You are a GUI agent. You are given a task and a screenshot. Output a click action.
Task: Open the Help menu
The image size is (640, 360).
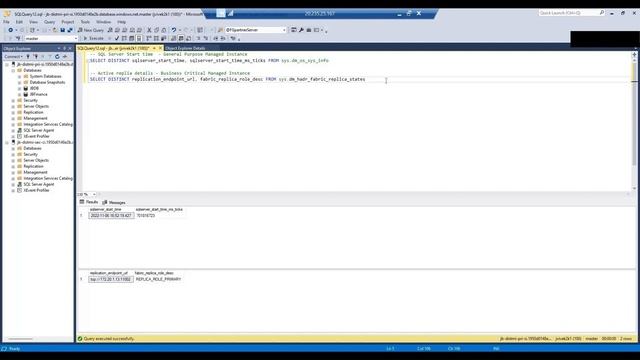(122, 22)
